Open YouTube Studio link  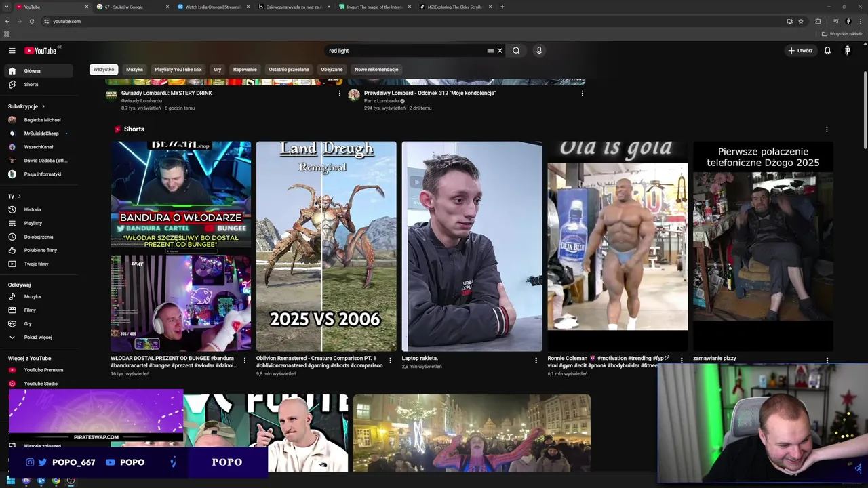[x=39, y=384]
